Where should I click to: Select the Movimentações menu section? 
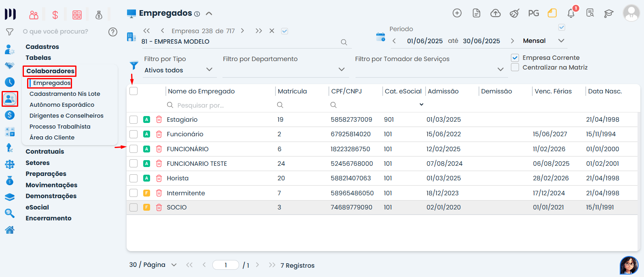51,185
